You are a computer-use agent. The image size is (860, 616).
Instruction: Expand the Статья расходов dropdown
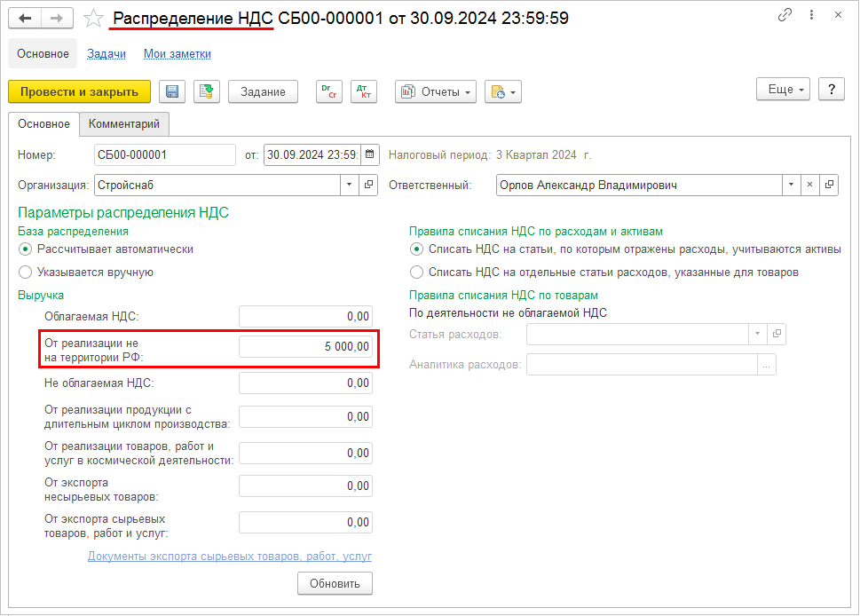[757, 334]
